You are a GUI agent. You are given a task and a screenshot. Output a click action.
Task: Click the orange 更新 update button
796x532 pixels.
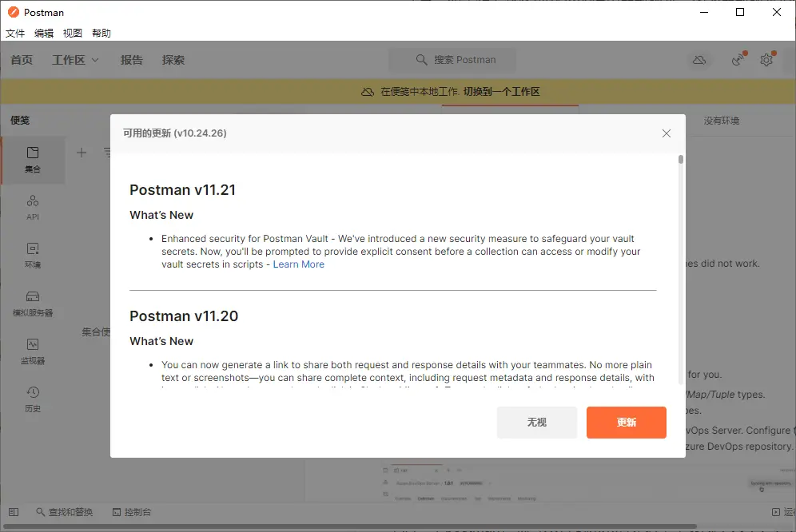pyautogui.click(x=626, y=423)
